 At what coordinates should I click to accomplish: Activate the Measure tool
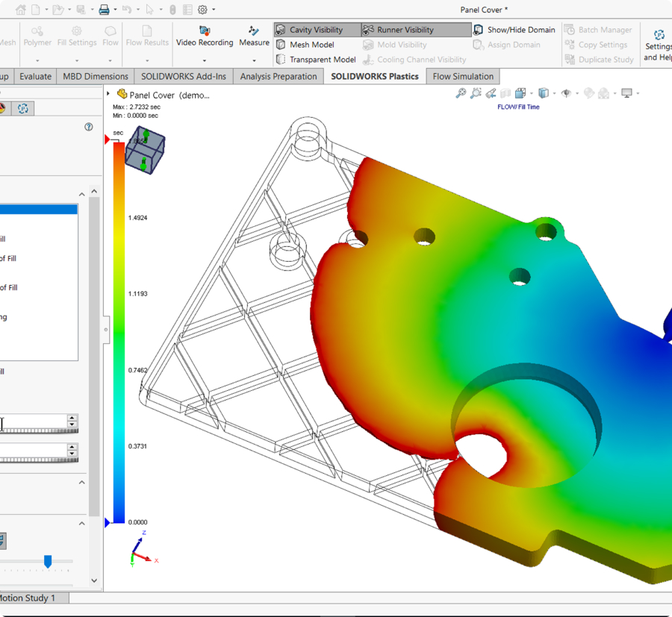(x=254, y=37)
